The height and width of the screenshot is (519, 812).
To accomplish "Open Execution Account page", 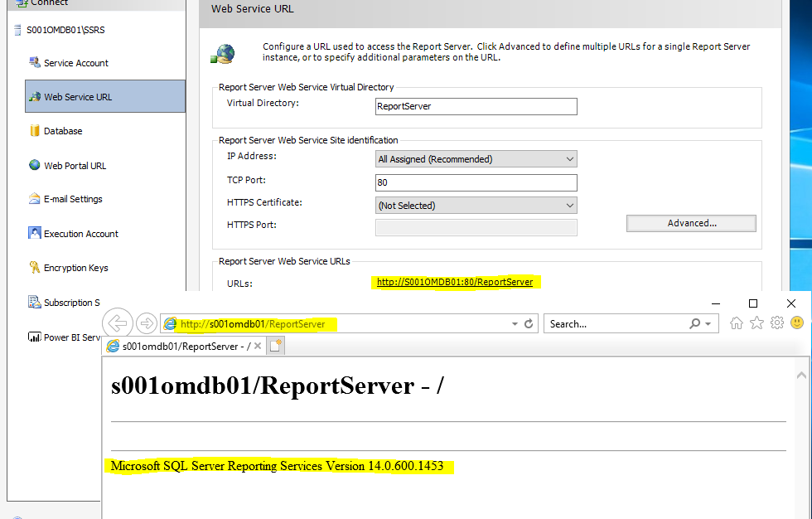I will pos(81,234).
